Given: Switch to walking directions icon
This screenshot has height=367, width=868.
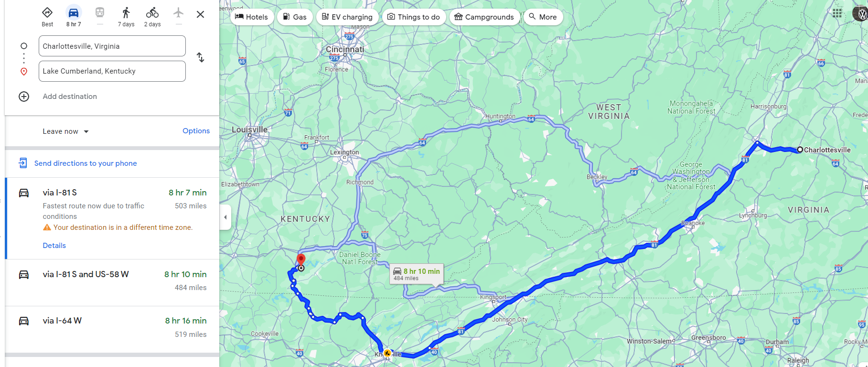Looking at the screenshot, I should tap(126, 12).
